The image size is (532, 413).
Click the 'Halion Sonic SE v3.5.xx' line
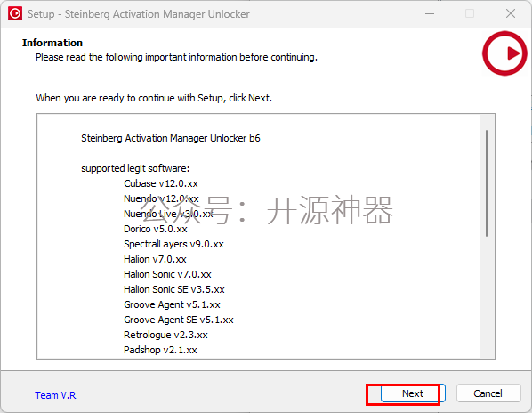point(174,289)
